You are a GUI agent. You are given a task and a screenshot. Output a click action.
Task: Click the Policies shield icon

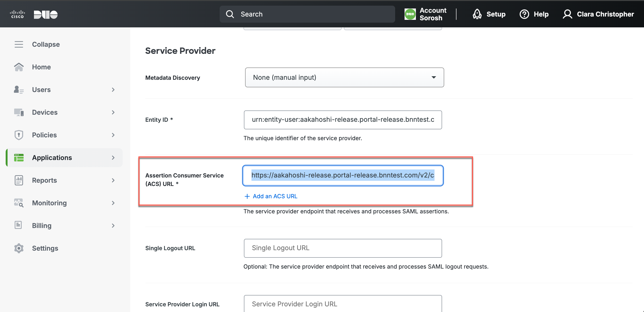pyautogui.click(x=19, y=135)
